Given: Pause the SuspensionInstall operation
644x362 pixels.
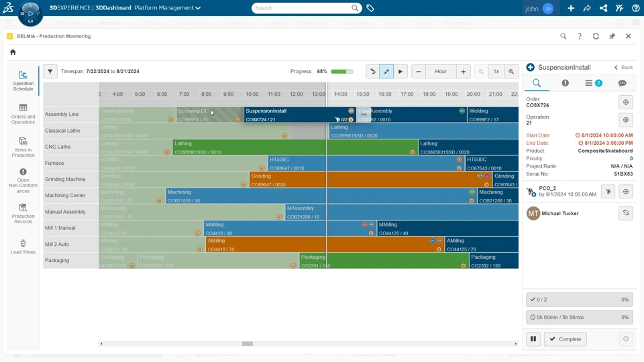Looking at the screenshot, I should coord(533,339).
